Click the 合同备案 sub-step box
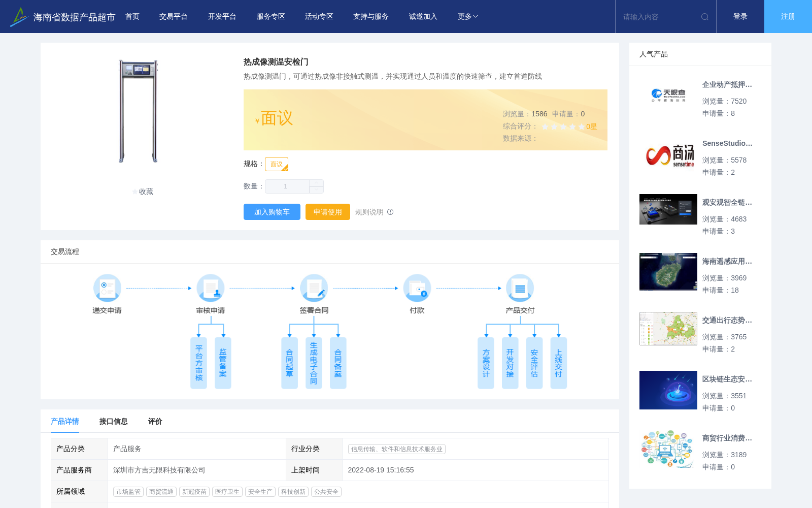Screen dimensions: 812x508 (x=338, y=363)
